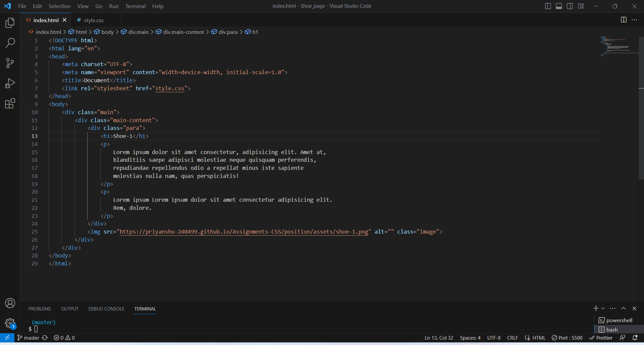Open the Accounts icon in activity bar
Viewport: 644px width, 345px height.
coord(10,303)
